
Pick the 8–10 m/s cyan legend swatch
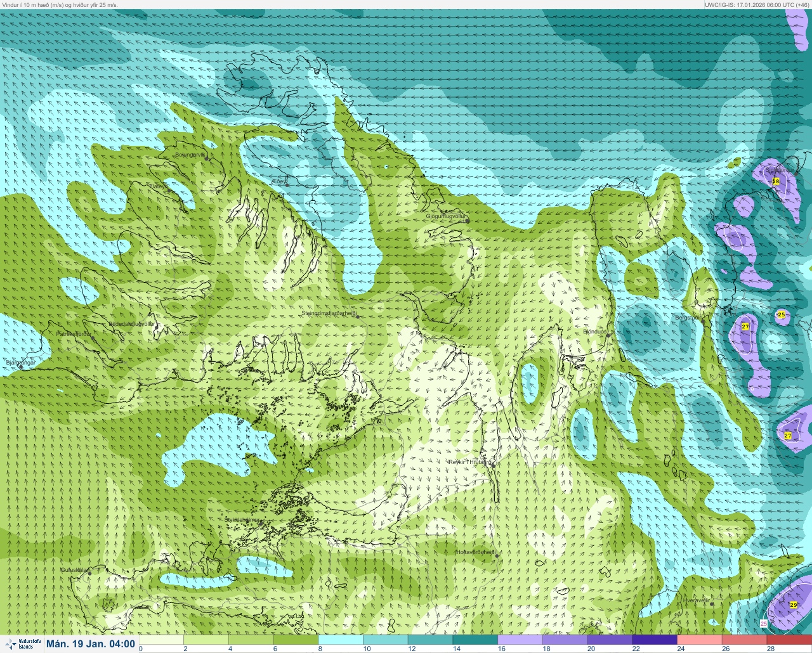pos(341,640)
